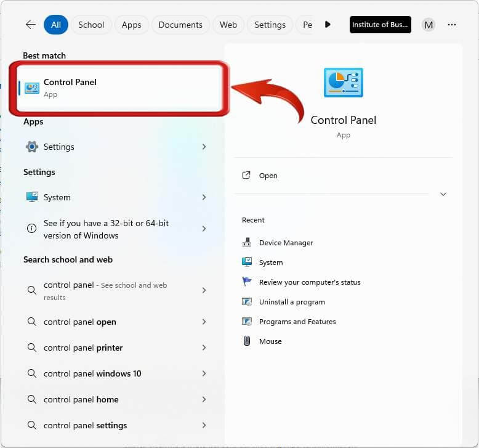Open recent item Mouse
Screen dimensions: 479x448
coord(270,341)
